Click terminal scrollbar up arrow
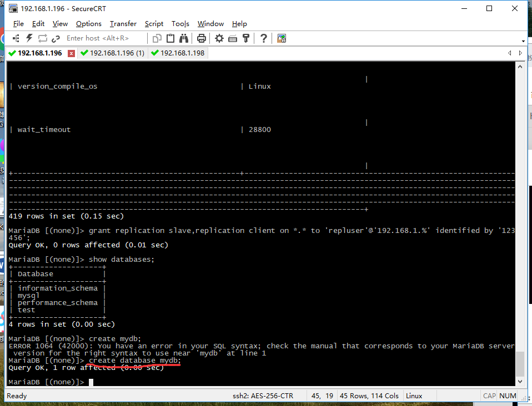 (520, 67)
